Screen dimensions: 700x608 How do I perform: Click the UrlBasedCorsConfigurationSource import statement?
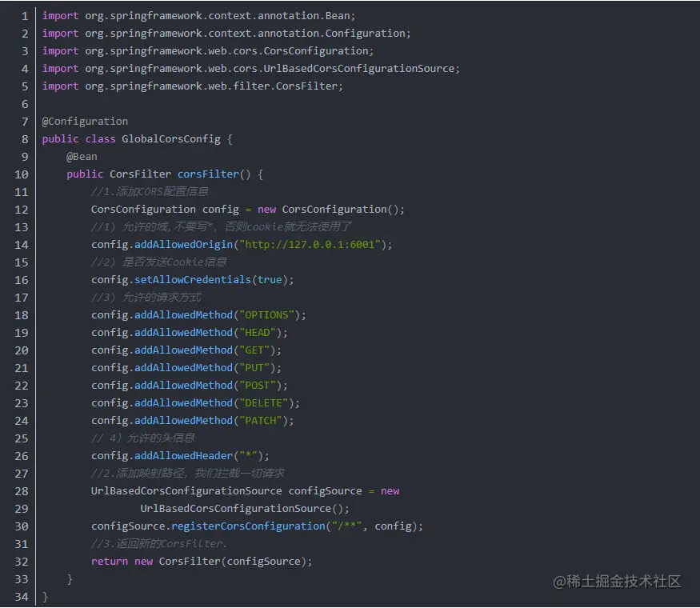coord(251,68)
